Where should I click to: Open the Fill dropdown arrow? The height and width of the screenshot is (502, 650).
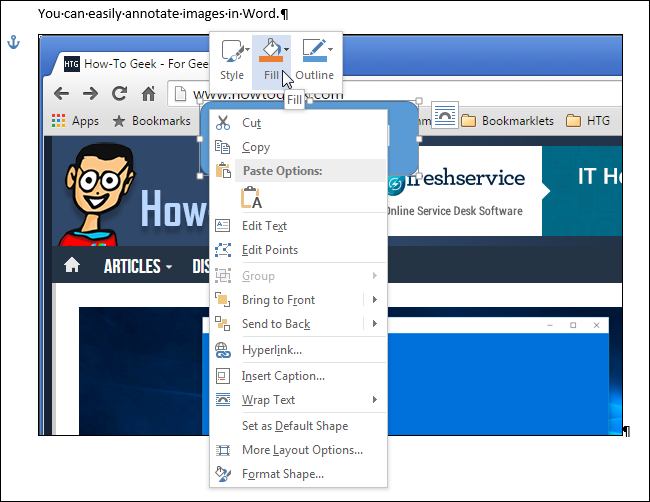(x=286, y=50)
